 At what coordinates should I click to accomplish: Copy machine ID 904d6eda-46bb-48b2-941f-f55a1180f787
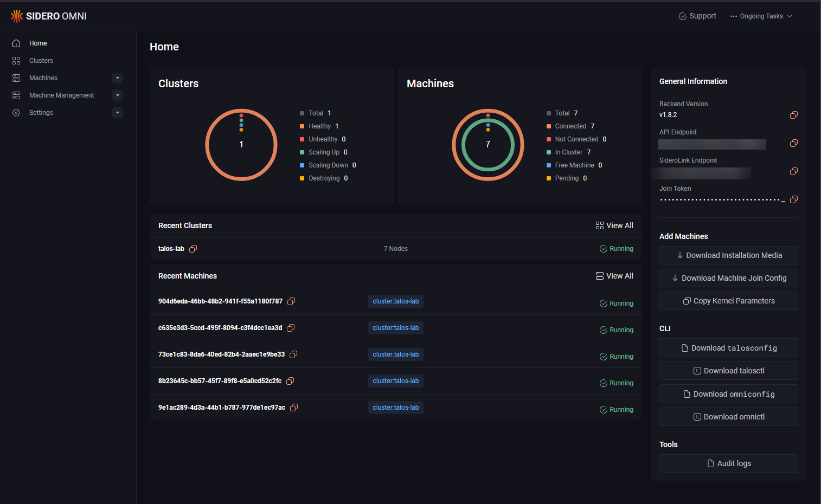tap(291, 301)
